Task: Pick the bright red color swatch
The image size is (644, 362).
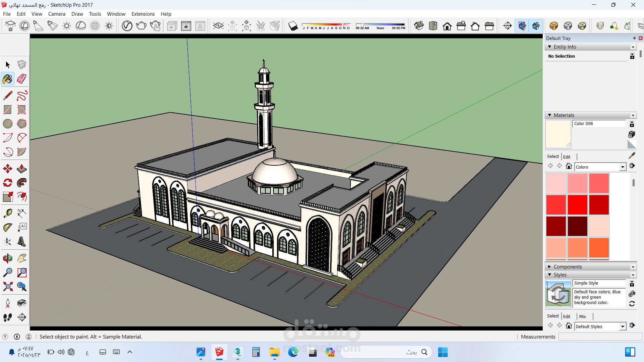Action: pyautogui.click(x=577, y=205)
